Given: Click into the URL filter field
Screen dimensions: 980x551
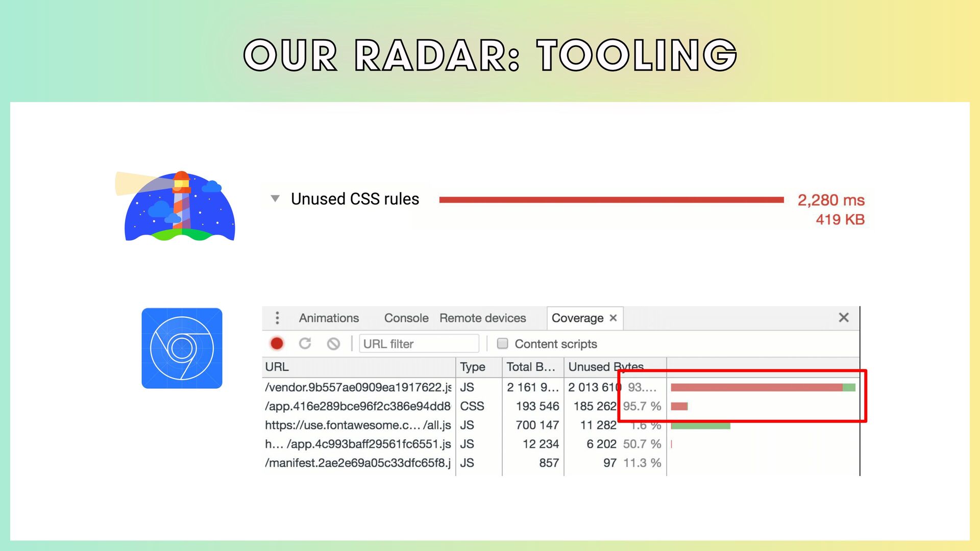Looking at the screenshot, I should point(419,344).
